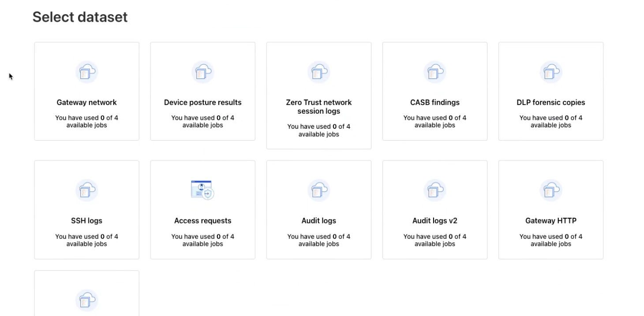This screenshot has width=644, height=316.
Task: Select the Access requests dataset card
Action: pyautogui.click(x=203, y=209)
